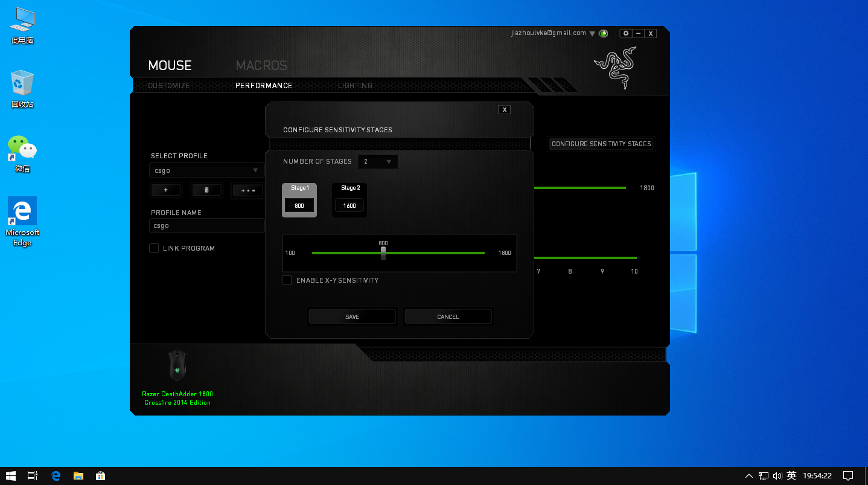Select the Microsoft Edge desktop shortcut

pos(22,221)
